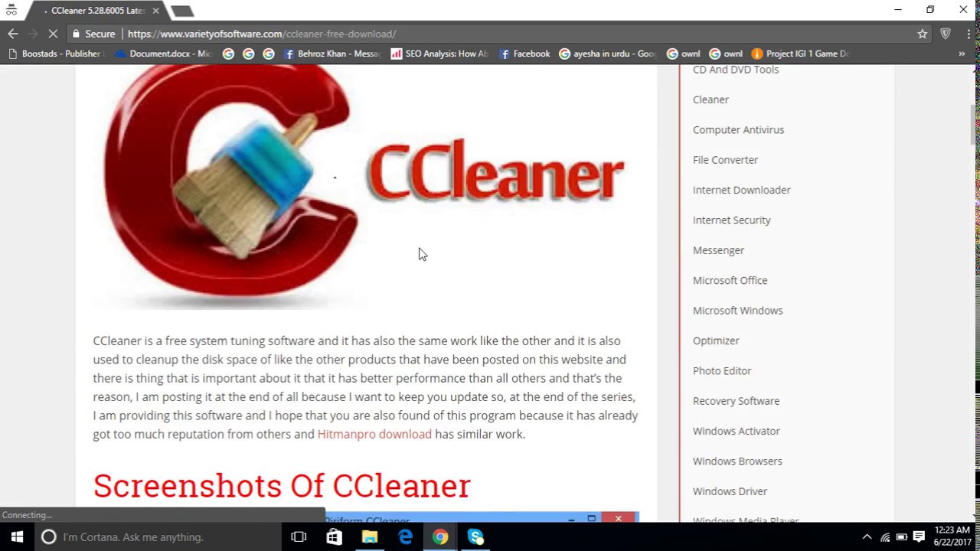This screenshot has width=980, height=551.
Task: Follow the Hitmanpro download link
Action: (x=374, y=434)
